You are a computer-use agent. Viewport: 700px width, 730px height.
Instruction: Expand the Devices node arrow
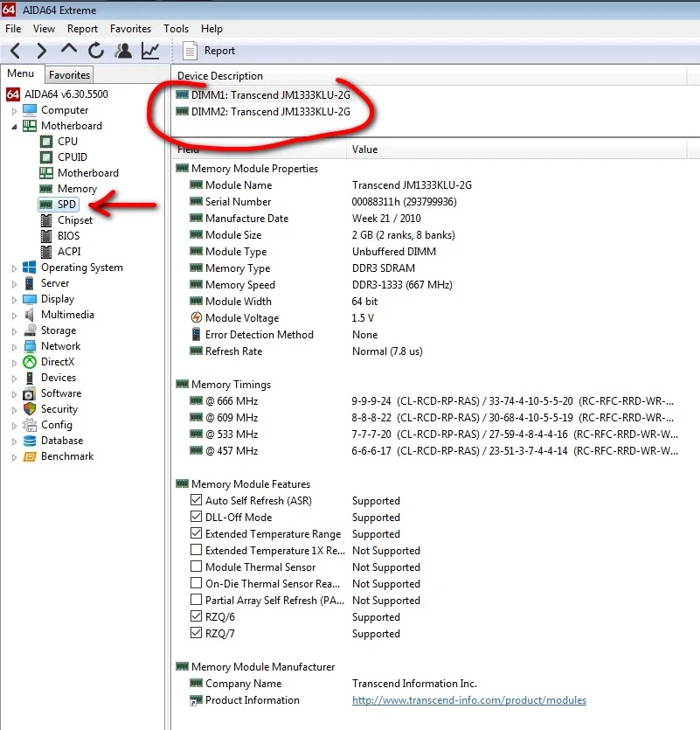(x=14, y=379)
